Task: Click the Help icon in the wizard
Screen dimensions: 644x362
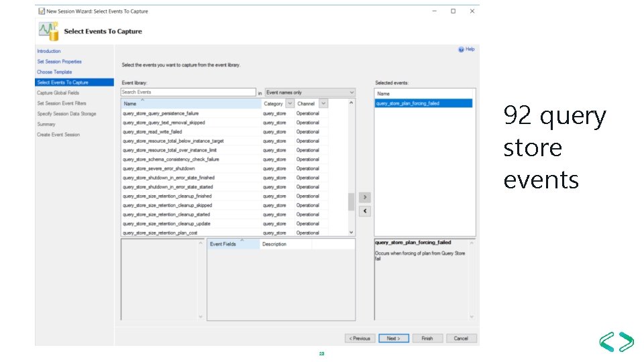Action: click(461, 50)
